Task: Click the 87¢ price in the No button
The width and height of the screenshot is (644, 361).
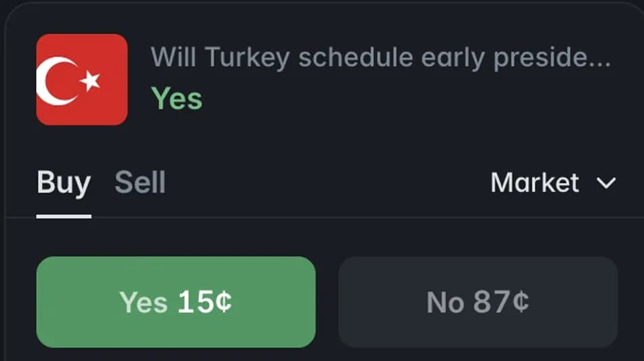Action: (x=501, y=302)
